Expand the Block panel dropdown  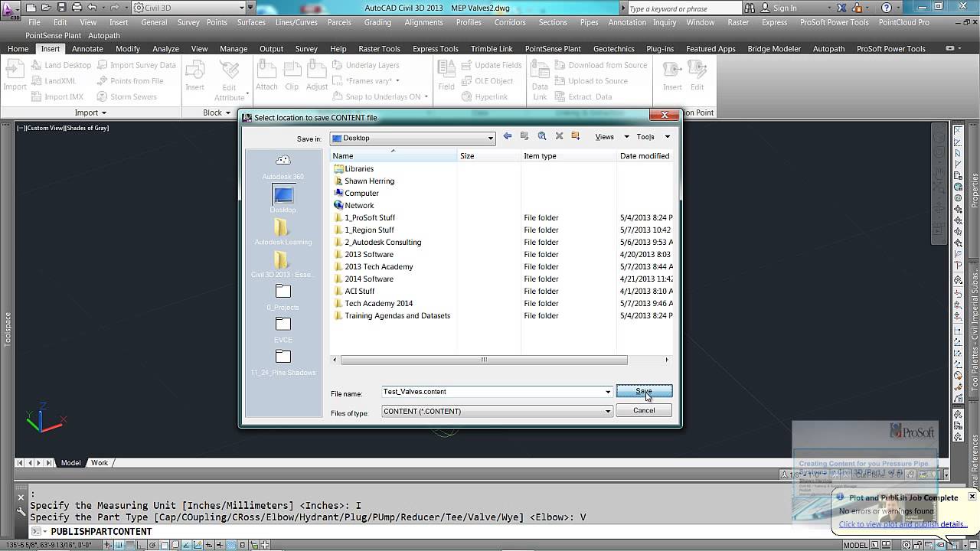coord(216,112)
